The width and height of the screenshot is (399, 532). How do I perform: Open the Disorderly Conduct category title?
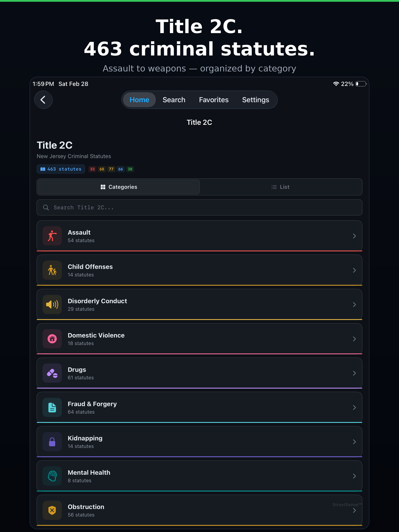(97, 301)
